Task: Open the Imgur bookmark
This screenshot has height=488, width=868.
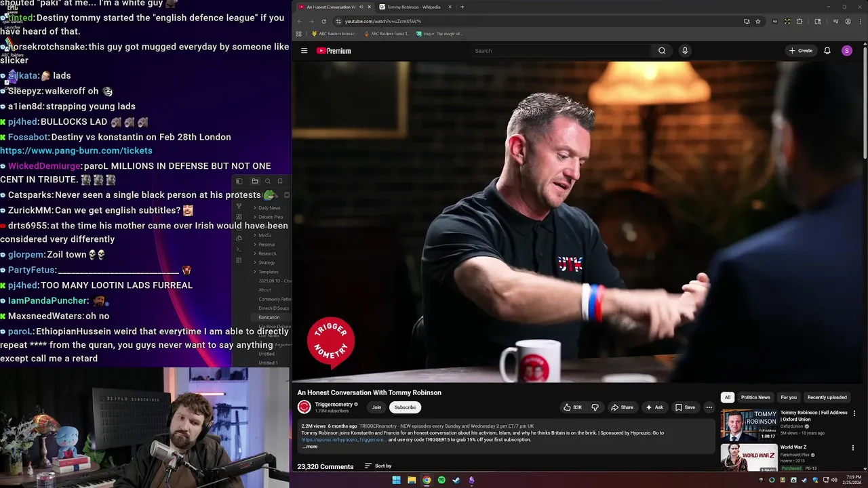Action: [x=439, y=33]
